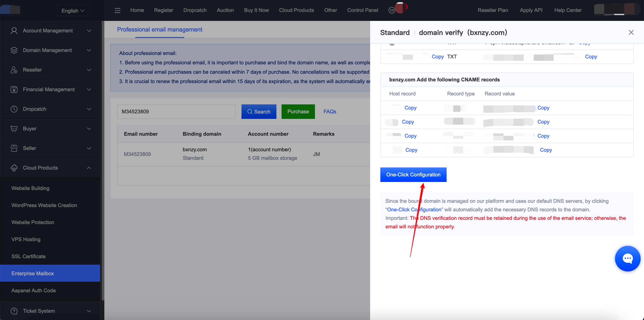Image resolution: width=644 pixels, height=320 pixels.
Task: Click the Domain Management layers icon
Action: pos(14,50)
